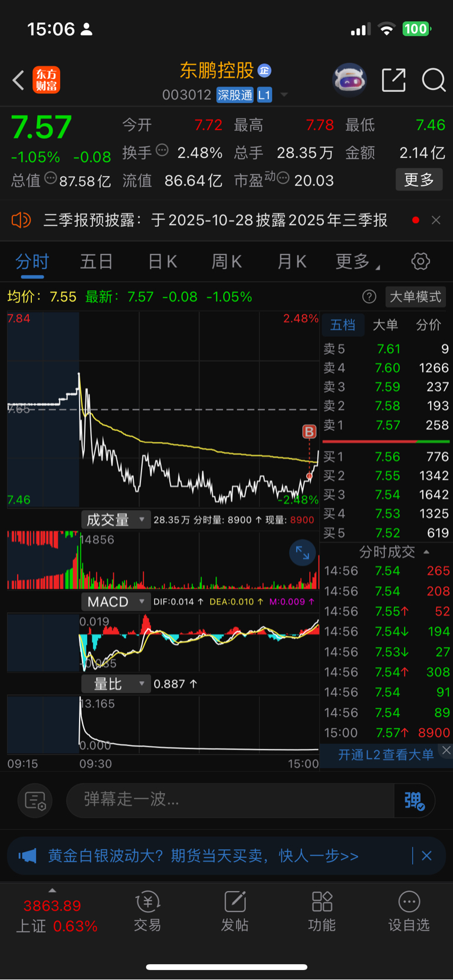Tap the 深股通 tag

click(x=235, y=95)
